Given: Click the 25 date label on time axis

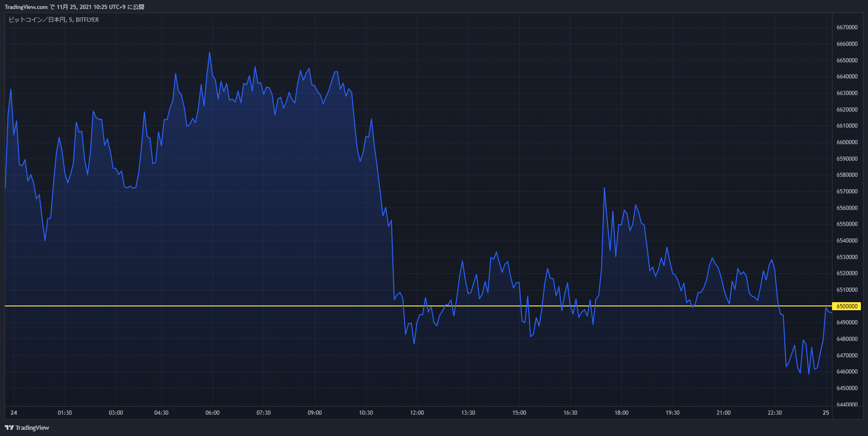Looking at the screenshot, I should click(826, 413).
